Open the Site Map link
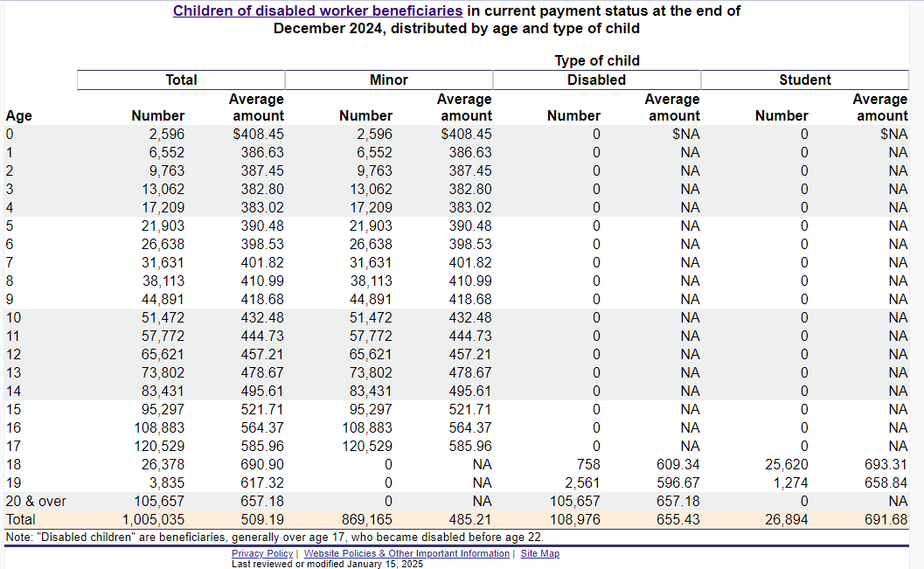924x569 pixels. click(539, 553)
